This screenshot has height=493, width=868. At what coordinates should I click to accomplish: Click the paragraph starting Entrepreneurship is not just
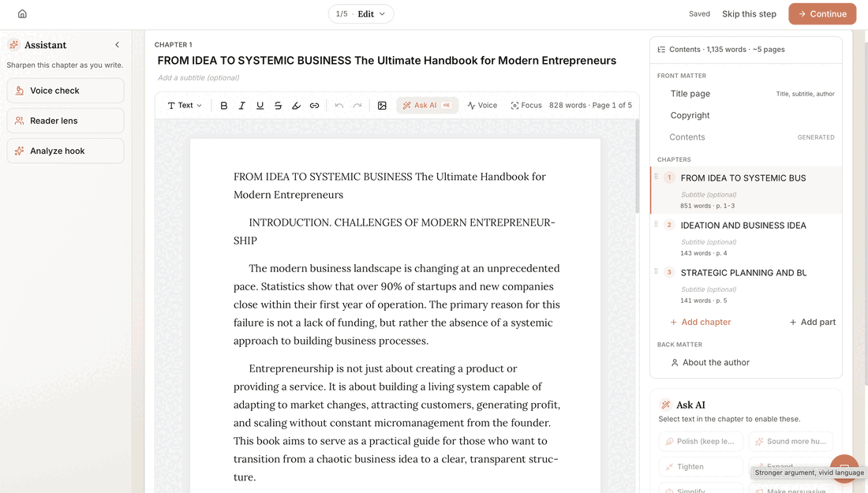[x=396, y=423]
